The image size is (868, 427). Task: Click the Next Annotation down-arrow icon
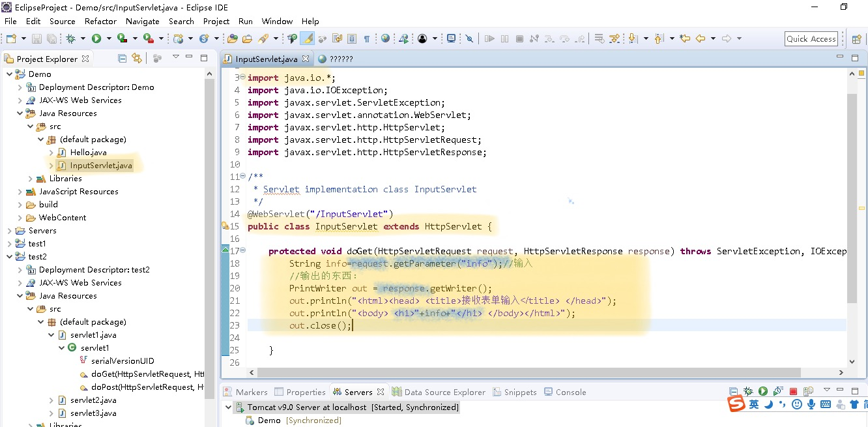(x=633, y=38)
